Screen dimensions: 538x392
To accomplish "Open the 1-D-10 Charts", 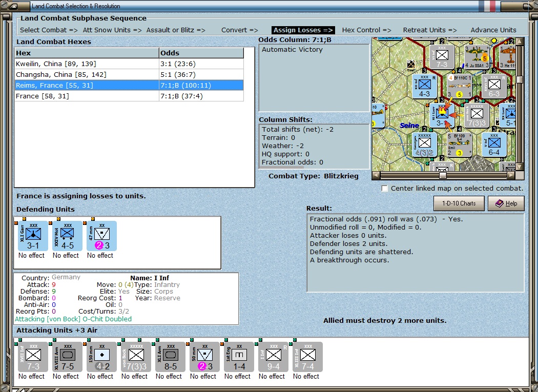I will (x=459, y=203).
